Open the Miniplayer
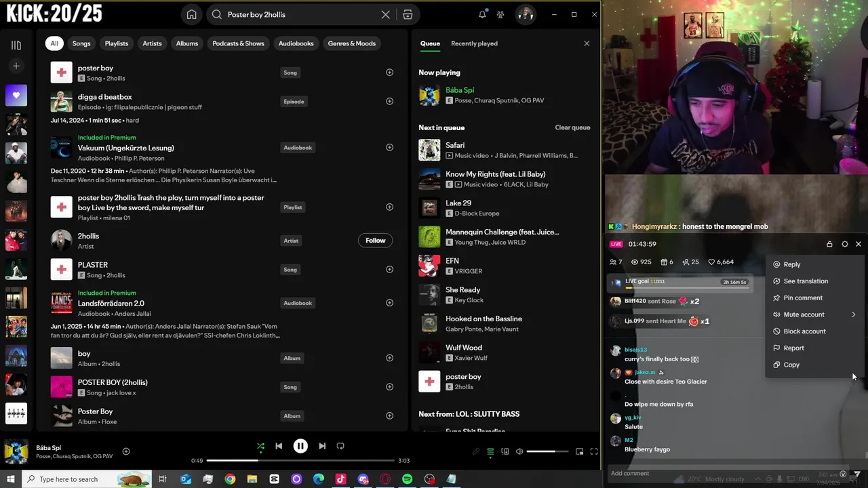The height and width of the screenshot is (488, 868). click(x=580, y=451)
